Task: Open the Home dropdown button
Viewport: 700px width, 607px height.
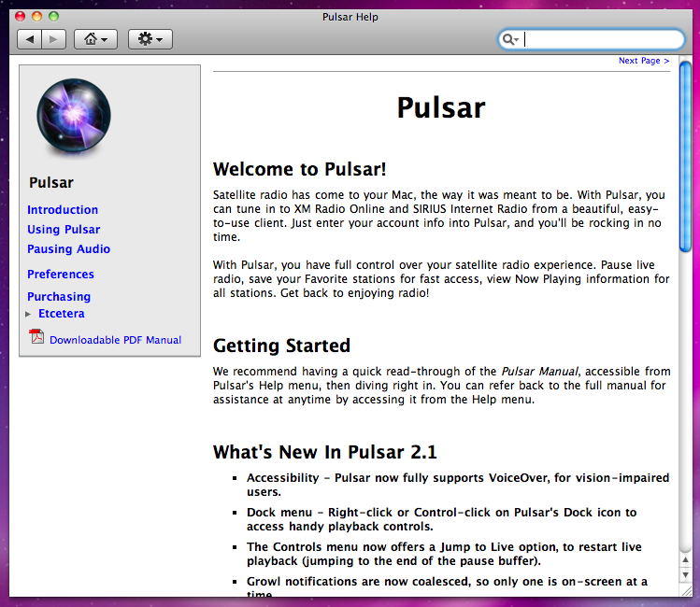Action: coord(95,39)
